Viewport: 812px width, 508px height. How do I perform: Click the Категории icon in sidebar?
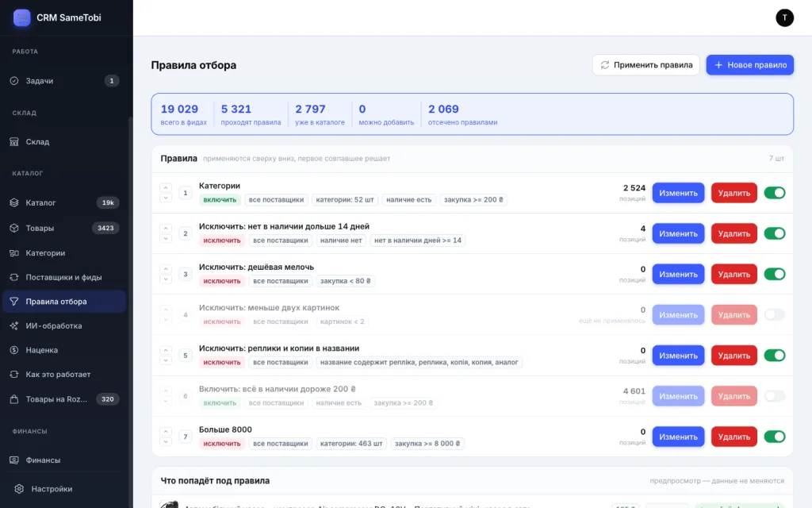[14, 253]
